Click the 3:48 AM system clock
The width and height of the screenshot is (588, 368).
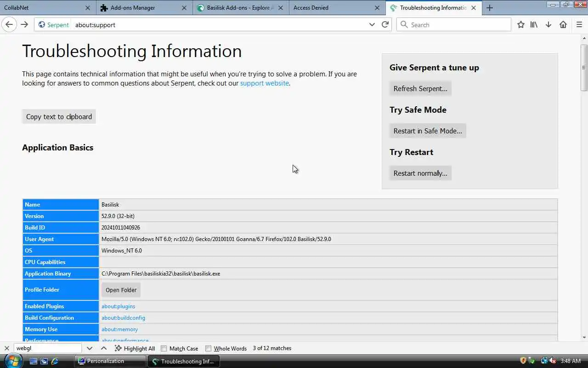[571, 361]
